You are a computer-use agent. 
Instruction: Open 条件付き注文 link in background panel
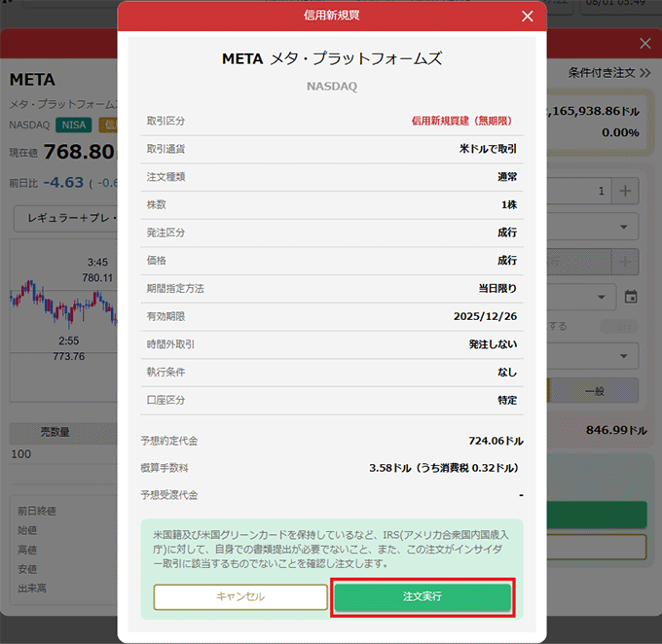(608, 73)
